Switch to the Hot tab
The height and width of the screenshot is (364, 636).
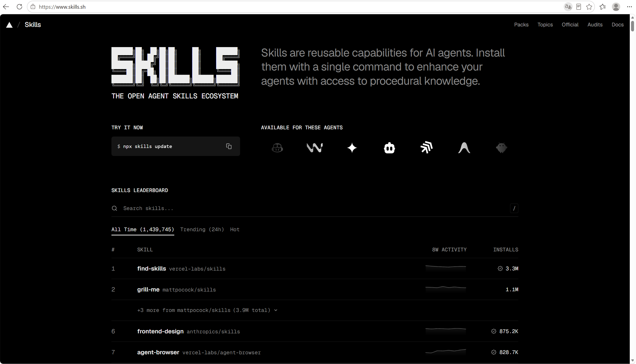(x=235, y=229)
